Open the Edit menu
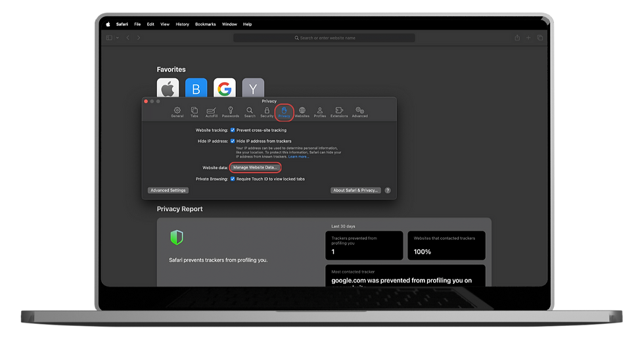Image resolution: width=644 pixels, height=349 pixels. [x=150, y=24]
